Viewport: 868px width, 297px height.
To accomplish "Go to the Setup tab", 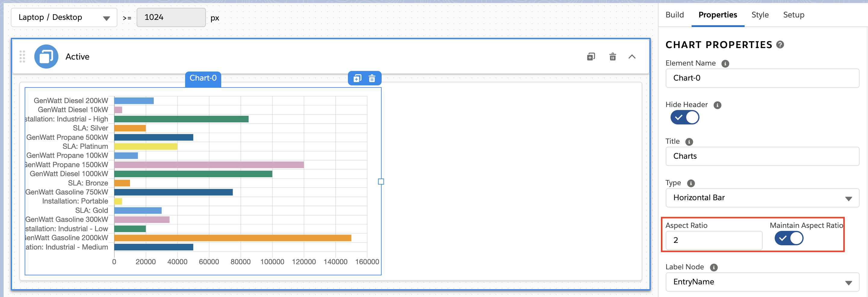I will click(794, 15).
